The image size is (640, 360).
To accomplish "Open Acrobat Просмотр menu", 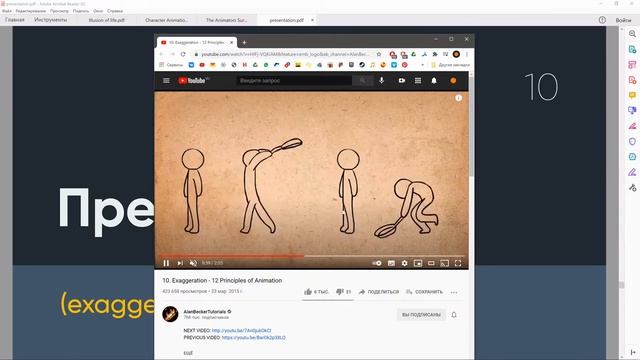I will (x=59, y=11).
